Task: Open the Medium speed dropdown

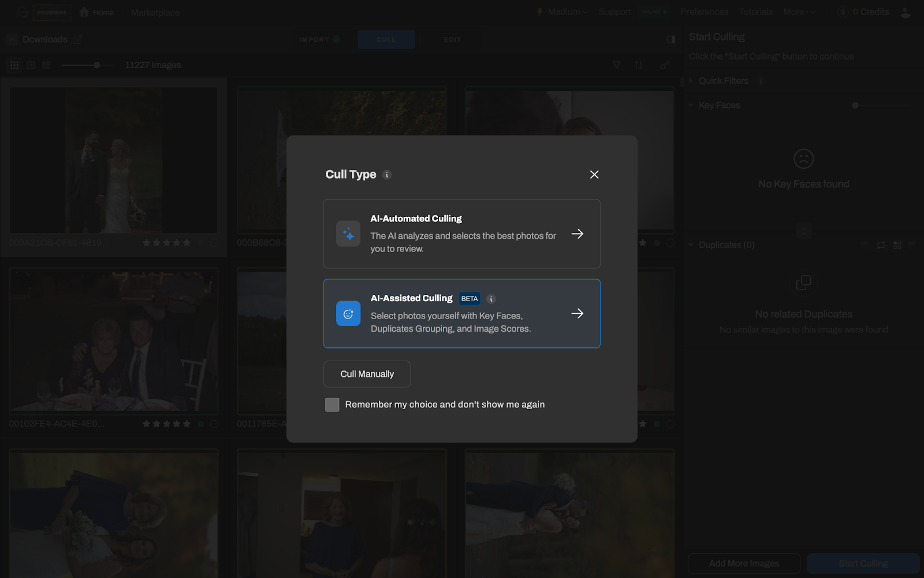Action: [x=562, y=12]
